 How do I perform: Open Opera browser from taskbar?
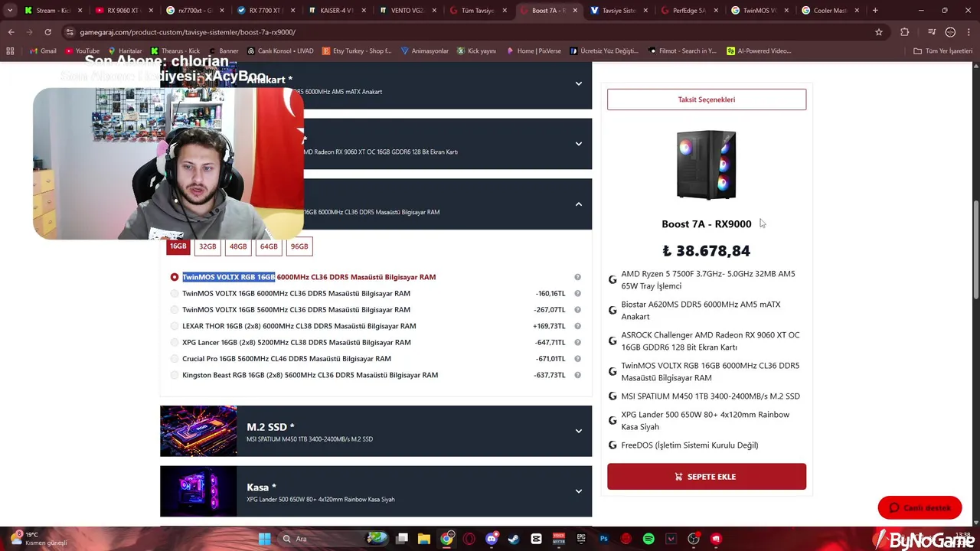[x=469, y=539]
